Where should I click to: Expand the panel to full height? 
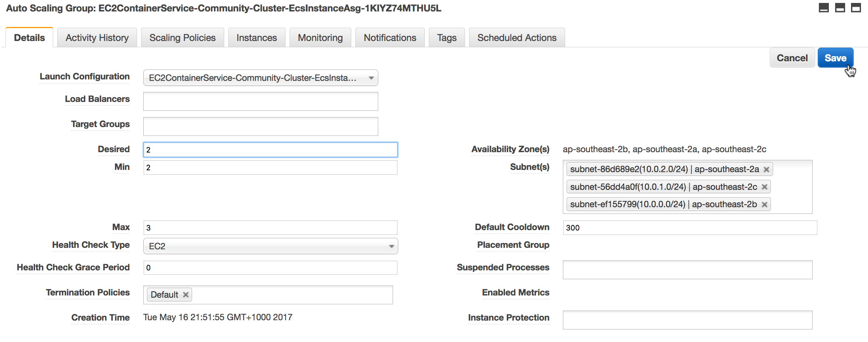[856, 8]
